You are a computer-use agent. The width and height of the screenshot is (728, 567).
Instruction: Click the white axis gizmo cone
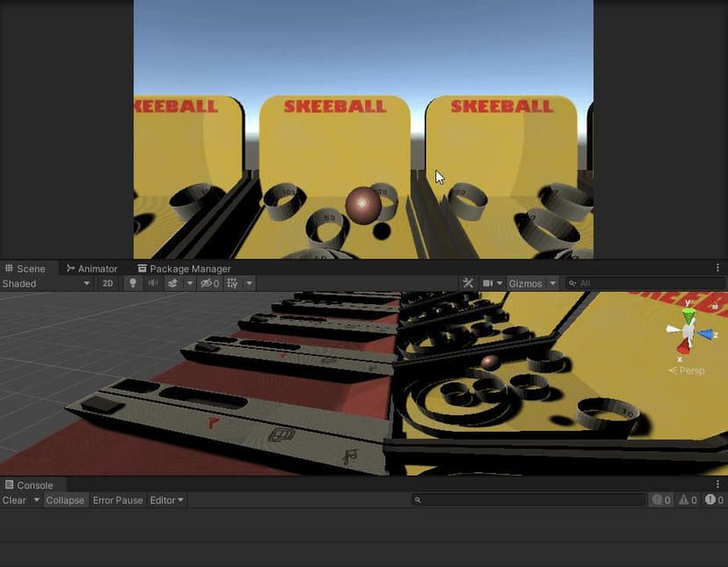(x=673, y=330)
